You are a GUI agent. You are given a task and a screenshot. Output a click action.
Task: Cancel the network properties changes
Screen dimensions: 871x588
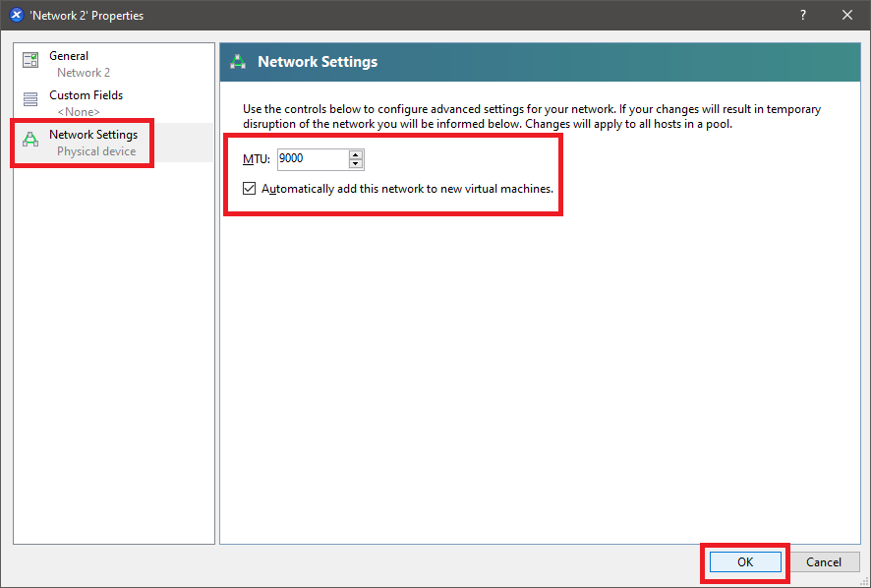coord(824,562)
